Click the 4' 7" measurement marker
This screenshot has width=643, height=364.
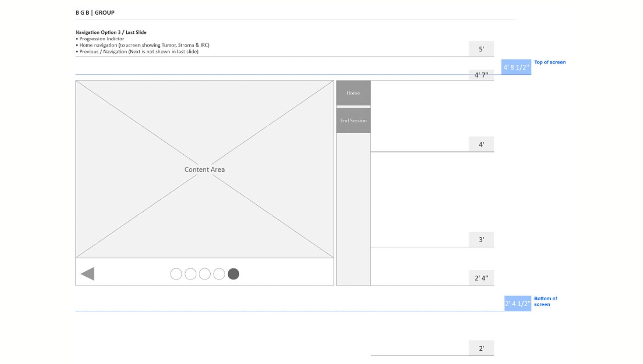[481, 74]
